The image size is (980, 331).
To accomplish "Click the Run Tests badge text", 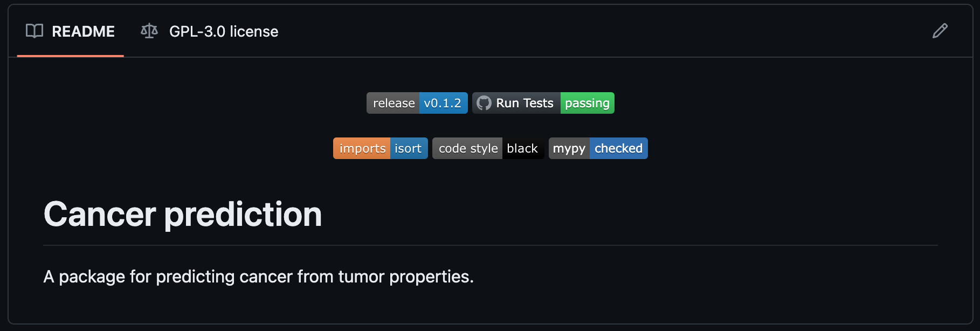I will [524, 103].
